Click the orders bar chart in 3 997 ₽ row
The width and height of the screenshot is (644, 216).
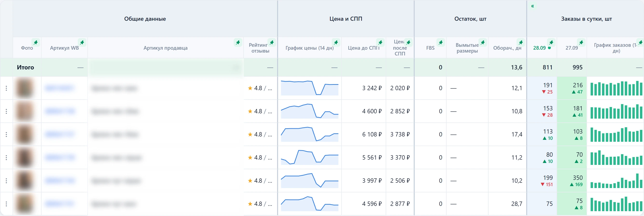(x=616, y=181)
